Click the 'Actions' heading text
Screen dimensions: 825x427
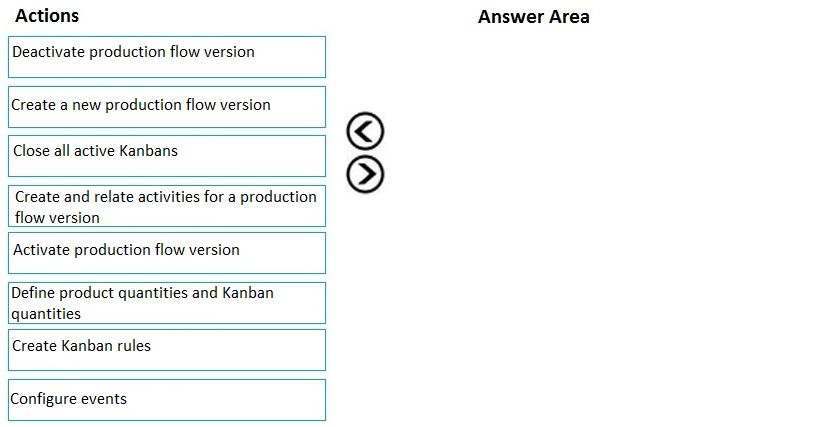(x=47, y=16)
